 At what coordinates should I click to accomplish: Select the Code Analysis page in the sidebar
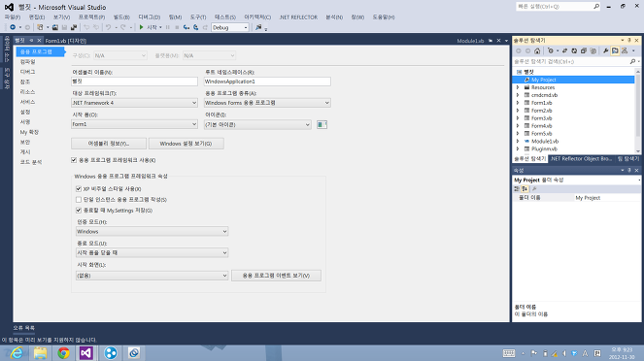point(31,162)
